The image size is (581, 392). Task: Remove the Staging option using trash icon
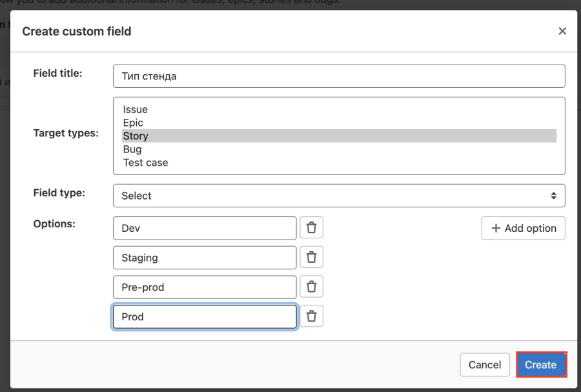[x=311, y=257]
